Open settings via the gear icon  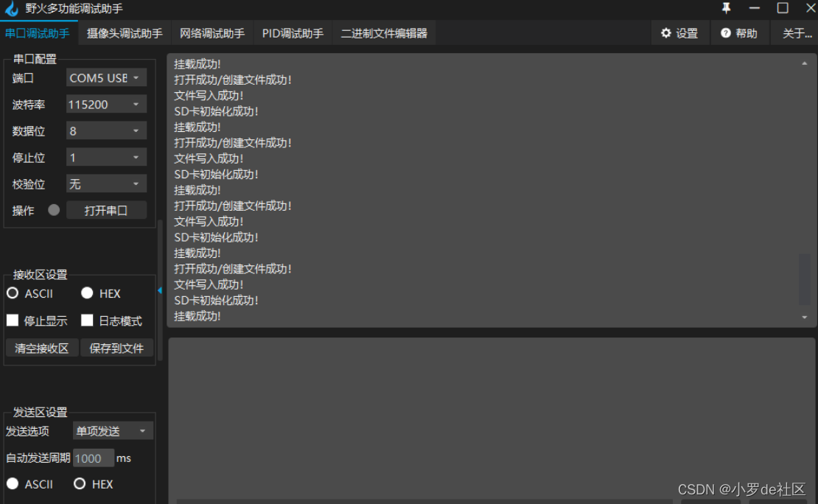click(679, 32)
